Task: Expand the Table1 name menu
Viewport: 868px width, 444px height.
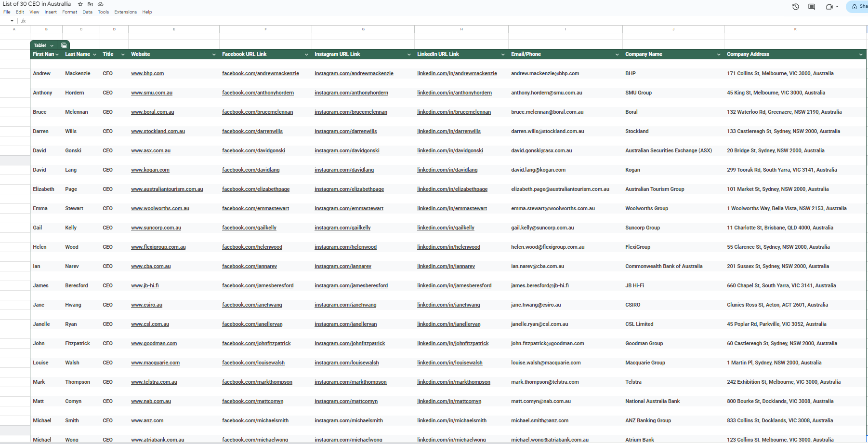Action: coord(52,45)
